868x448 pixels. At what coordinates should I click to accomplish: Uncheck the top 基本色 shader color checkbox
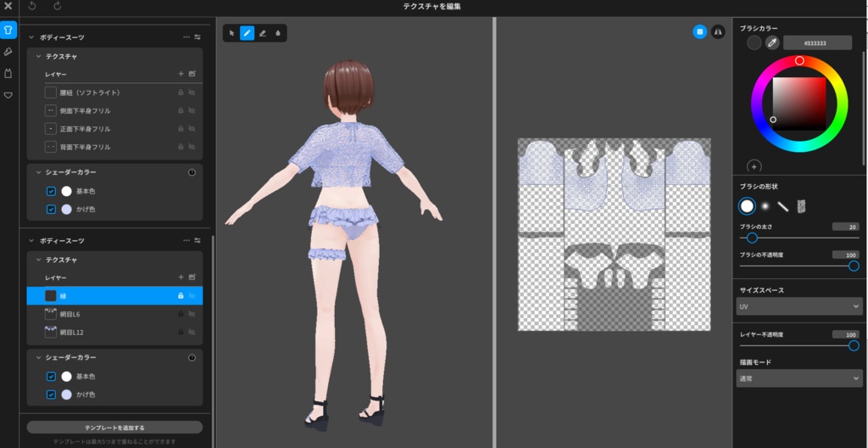[51, 191]
